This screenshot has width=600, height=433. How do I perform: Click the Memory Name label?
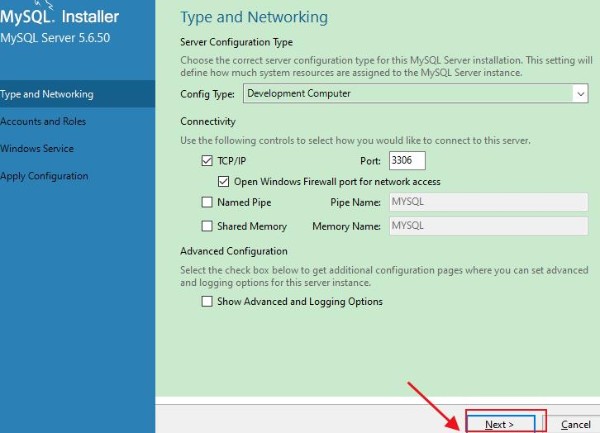coord(347,226)
